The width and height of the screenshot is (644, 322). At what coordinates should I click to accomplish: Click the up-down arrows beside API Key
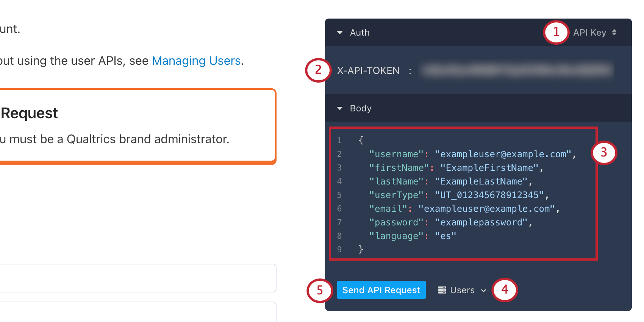tap(614, 33)
